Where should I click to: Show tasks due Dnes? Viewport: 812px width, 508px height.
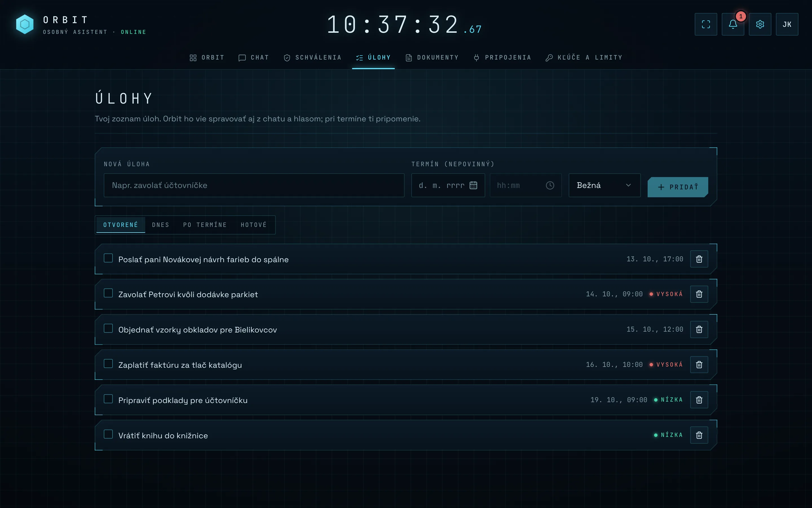[x=160, y=225]
